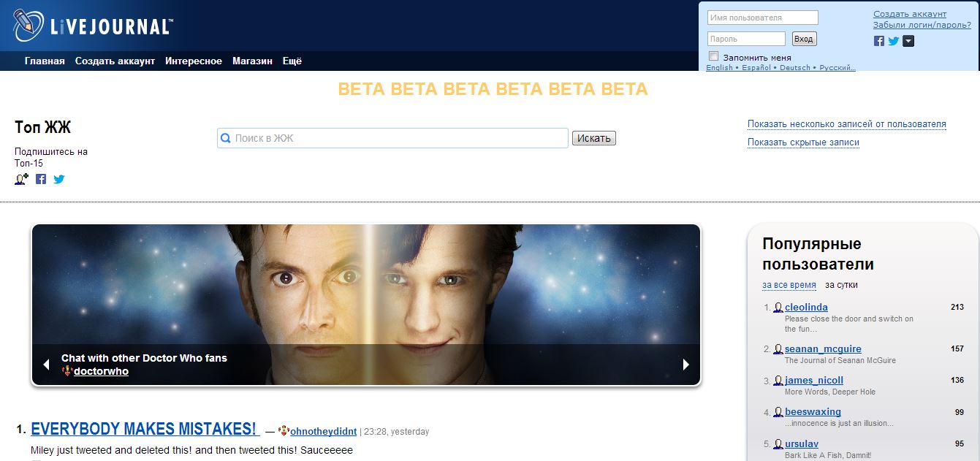Click Facebook icon under Топ ЖЖ
The height and width of the screenshot is (461, 980).
pyautogui.click(x=41, y=179)
